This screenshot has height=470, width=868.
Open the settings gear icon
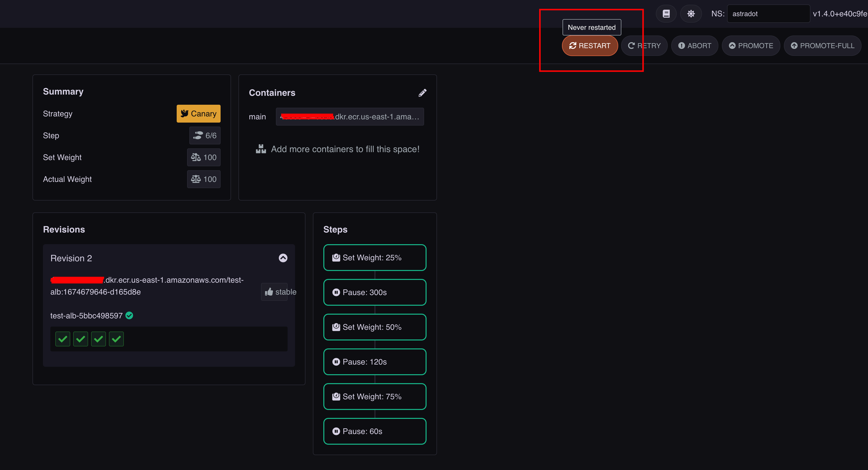pos(691,13)
